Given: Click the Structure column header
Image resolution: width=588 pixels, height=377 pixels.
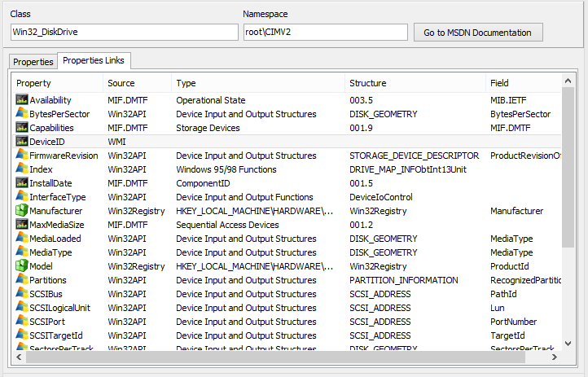Looking at the screenshot, I should 415,83.
